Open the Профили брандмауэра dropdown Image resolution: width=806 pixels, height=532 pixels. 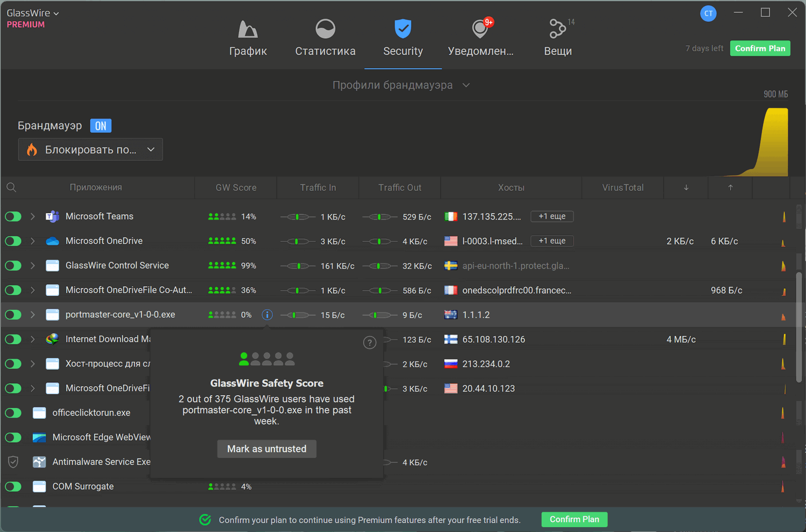click(x=401, y=85)
